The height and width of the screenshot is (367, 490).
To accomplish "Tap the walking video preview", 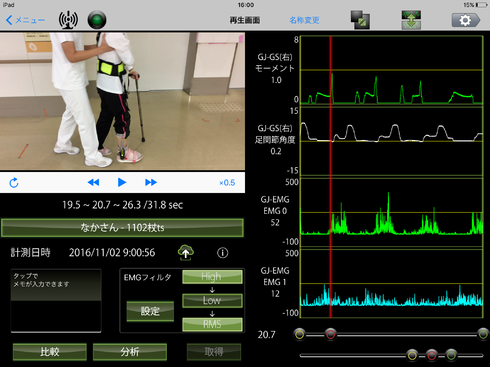I will tap(122, 101).
